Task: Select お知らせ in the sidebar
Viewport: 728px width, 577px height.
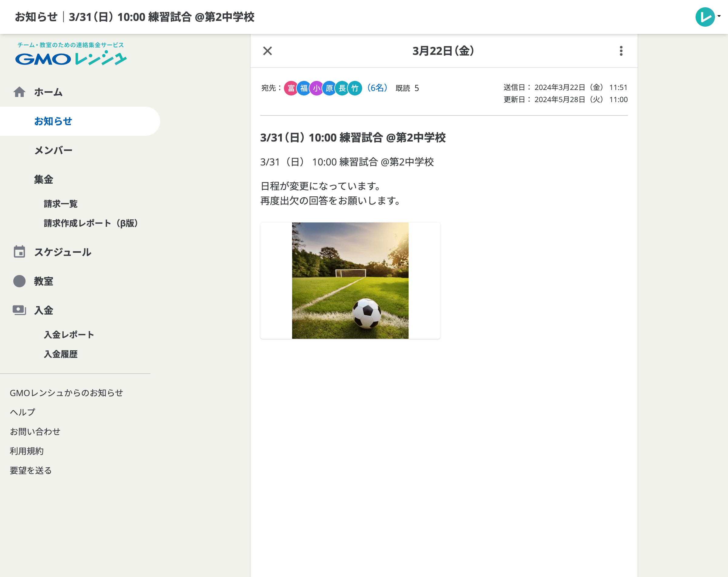Action: point(53,121)
